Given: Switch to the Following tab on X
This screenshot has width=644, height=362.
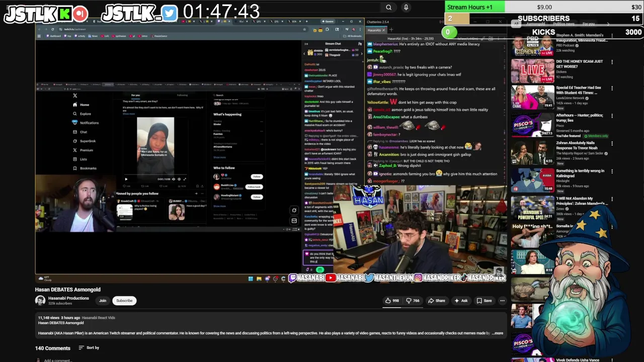Looking at the screenshot, I should pyautogui.click(x=182, y=95).
